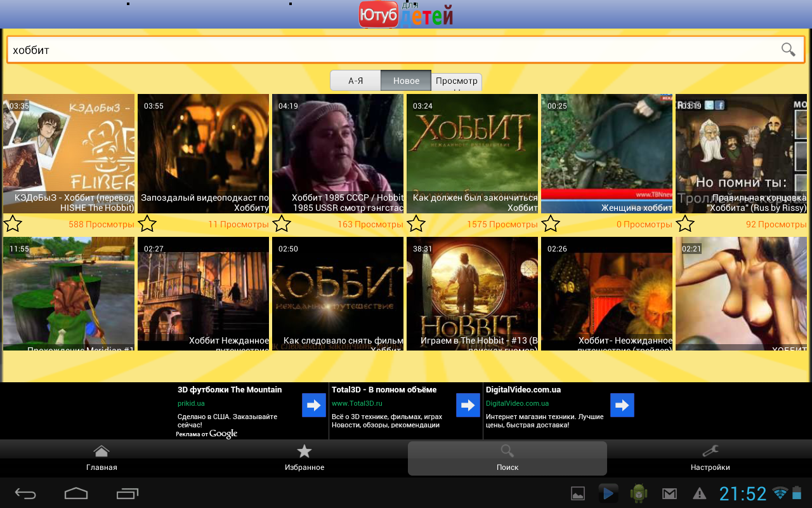Tap the magnifier search icon in search field
The height and width of the screenshot is (508, 812).
(788, 50)
